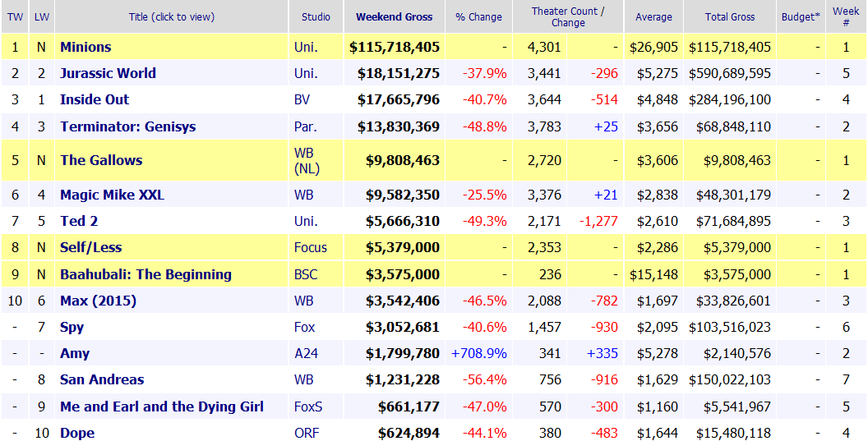Image resolution: width=868 pixels, height=441 pixels.
Task: Sort by Average column header
Action: 653,17
